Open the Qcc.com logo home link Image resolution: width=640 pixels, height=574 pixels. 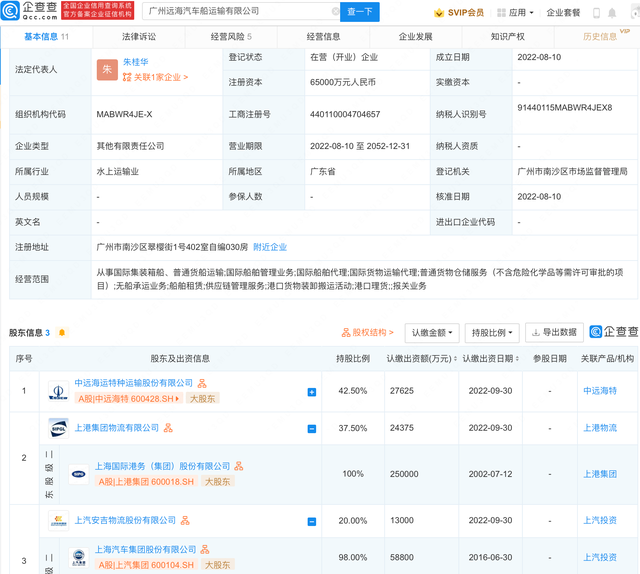pos(29,11)
